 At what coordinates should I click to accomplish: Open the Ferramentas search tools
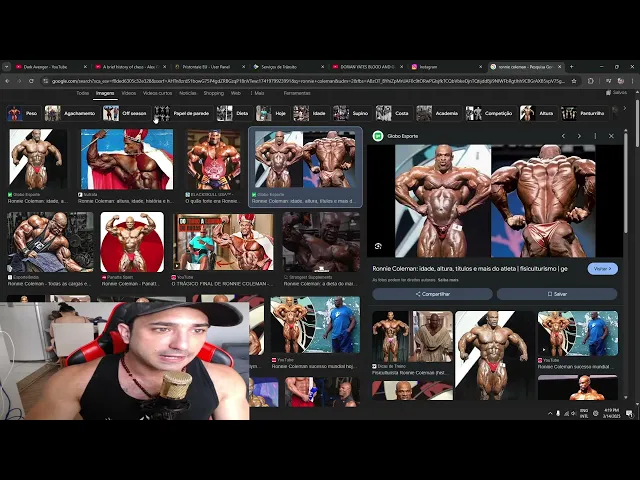[297, 93]
